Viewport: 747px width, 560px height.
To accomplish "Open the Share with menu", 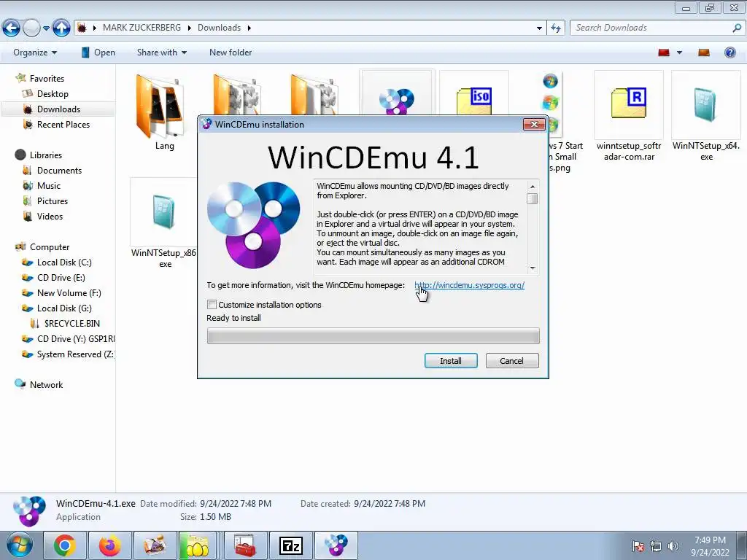I will click(161, 52).
